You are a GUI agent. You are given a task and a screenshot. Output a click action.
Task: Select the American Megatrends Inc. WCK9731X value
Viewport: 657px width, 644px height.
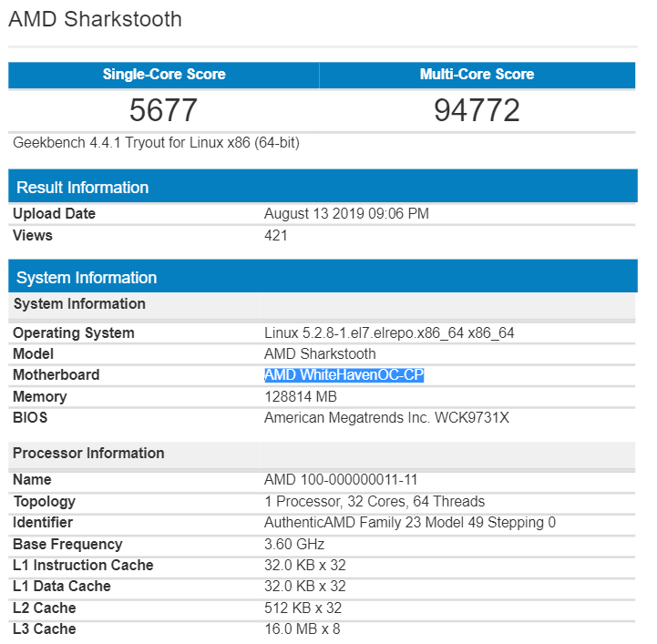(x=386, y=417)
